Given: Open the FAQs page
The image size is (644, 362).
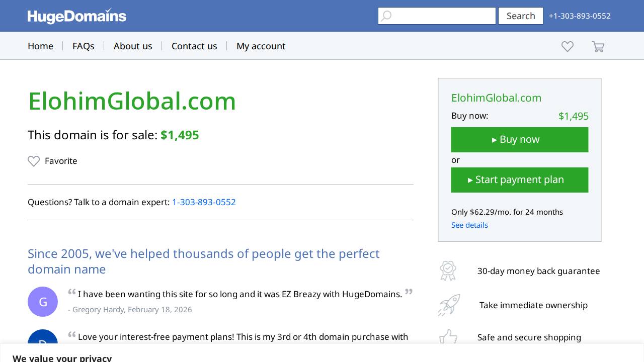Looking at the screenshot, I should [x=84, y=46].
